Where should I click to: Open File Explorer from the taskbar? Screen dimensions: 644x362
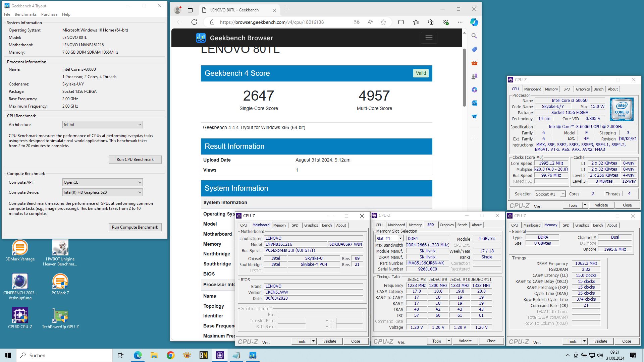click(x=154, y=355)
